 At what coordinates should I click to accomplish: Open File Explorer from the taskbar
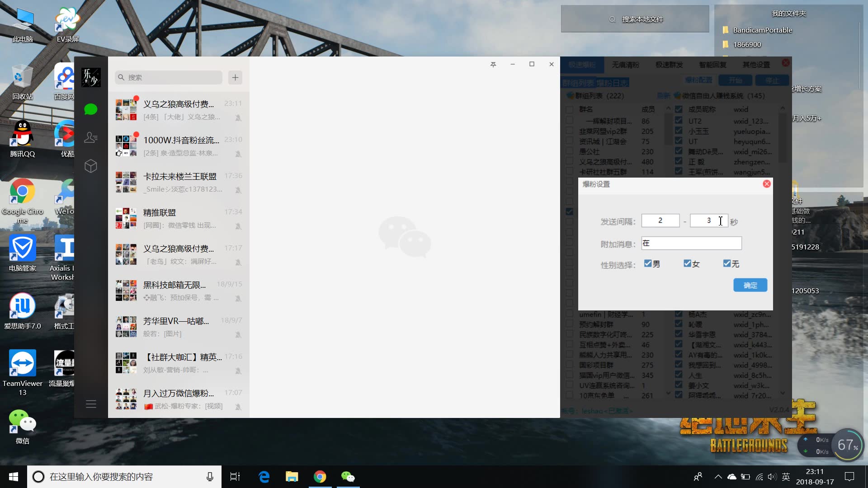pos(292,477)
